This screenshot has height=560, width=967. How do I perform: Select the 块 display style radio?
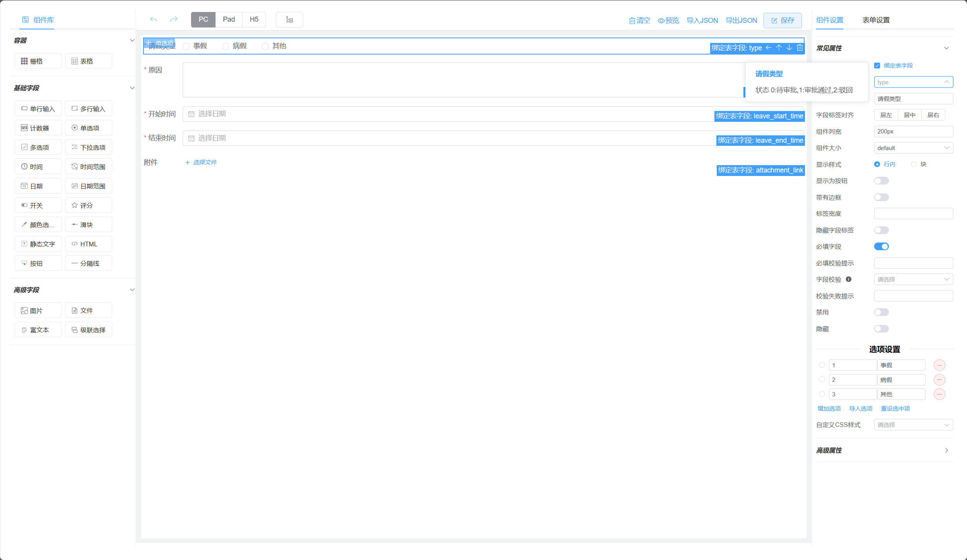[914, 164]
